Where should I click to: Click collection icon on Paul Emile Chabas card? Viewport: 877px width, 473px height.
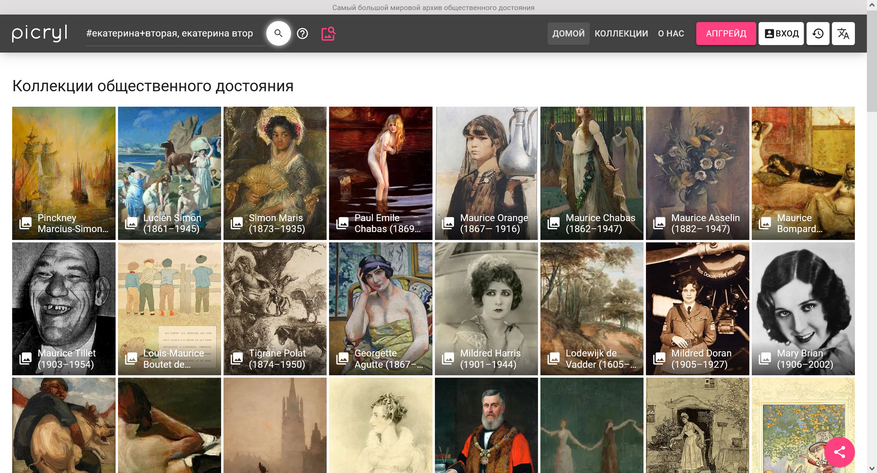pos(342,223)
